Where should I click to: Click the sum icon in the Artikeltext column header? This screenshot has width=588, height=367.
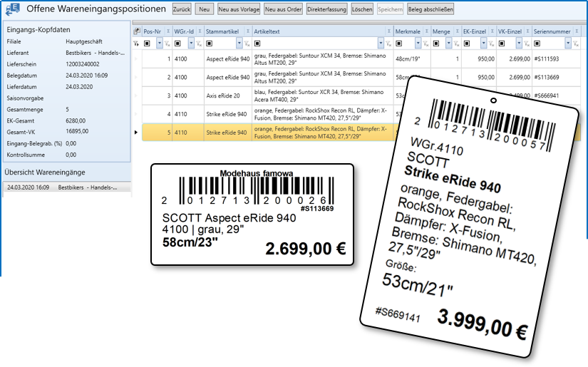point(389,31)
